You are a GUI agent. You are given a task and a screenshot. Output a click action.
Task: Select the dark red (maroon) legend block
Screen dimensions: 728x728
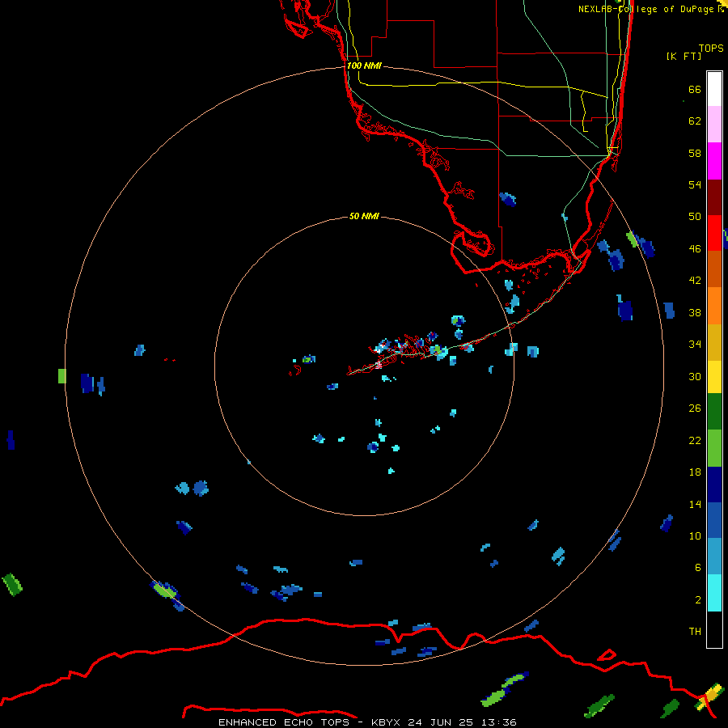pos(714,197)
